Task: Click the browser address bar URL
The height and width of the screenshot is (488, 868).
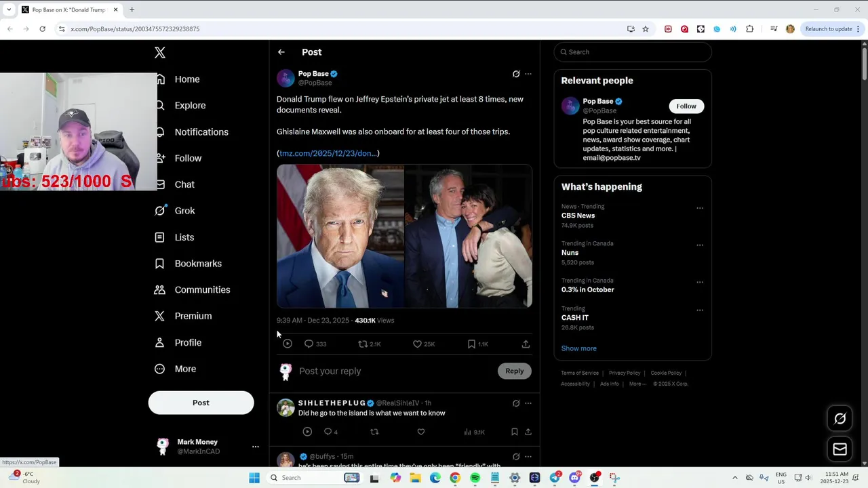Action: [x=135, y=29]
